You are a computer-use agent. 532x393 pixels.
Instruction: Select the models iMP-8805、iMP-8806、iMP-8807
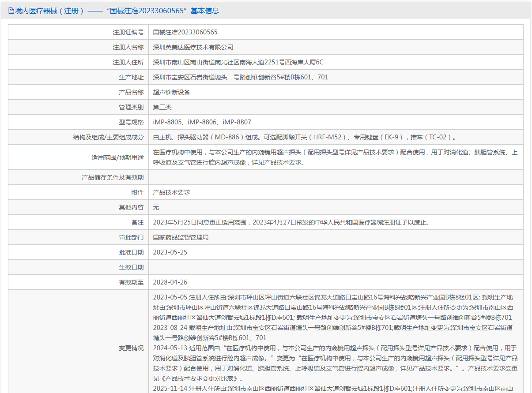(x=202, y=122)
